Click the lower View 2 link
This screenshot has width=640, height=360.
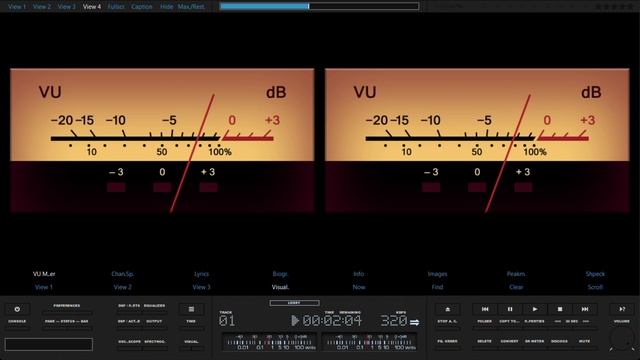pyautogui.click(x=122, y=287)
